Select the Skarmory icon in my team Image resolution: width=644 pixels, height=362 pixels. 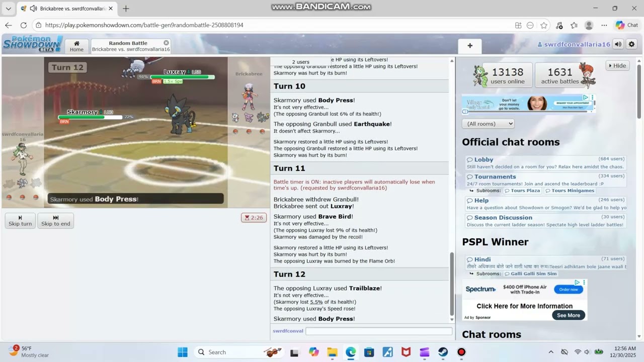click(x=22, y=183)
